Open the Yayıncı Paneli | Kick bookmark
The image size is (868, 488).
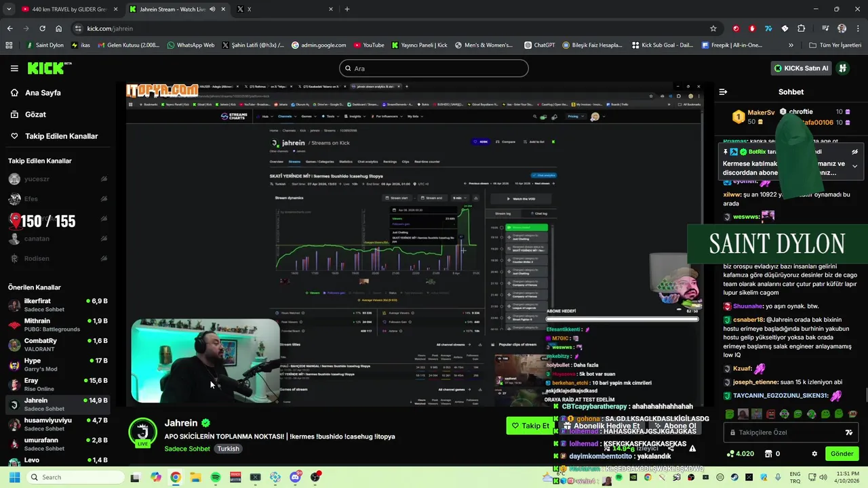419,45
